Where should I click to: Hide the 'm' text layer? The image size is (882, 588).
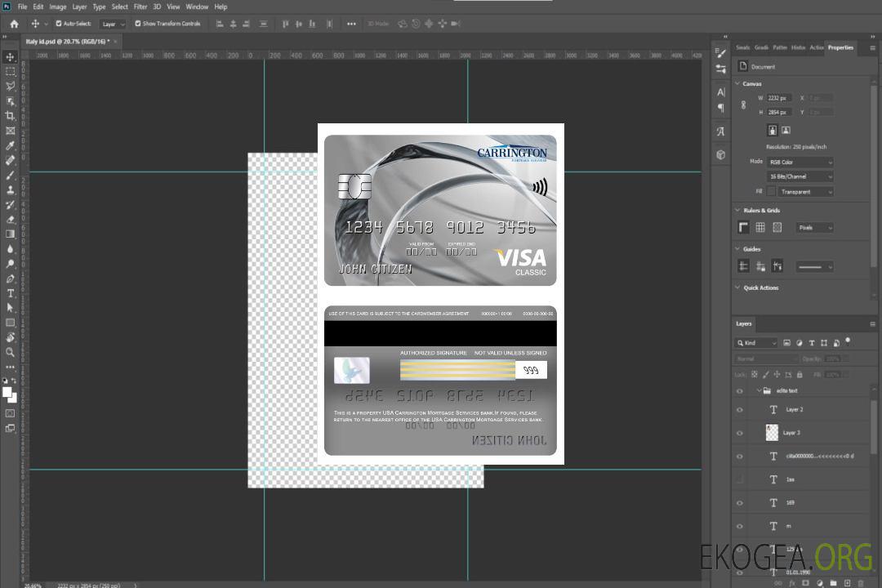(740, 527)
